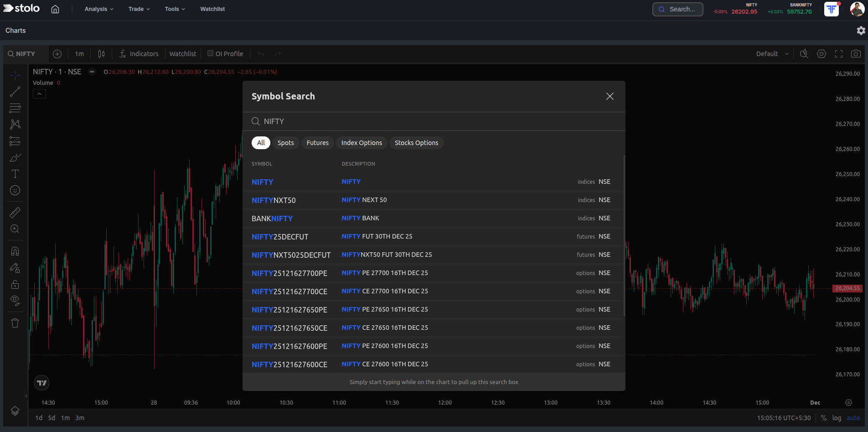Select the Trend Line drawing tool

pyautogui.click(x=15, y=92)
